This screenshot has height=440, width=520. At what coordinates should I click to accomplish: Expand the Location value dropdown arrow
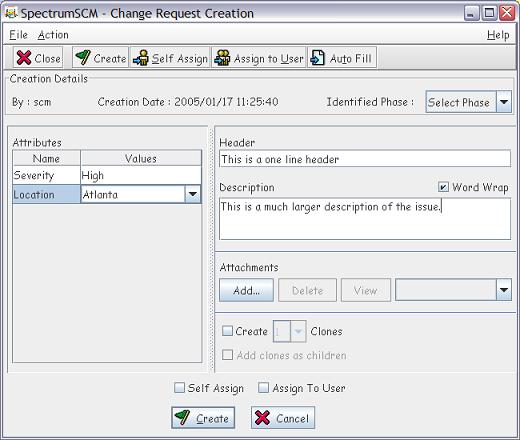coord(193,194)
